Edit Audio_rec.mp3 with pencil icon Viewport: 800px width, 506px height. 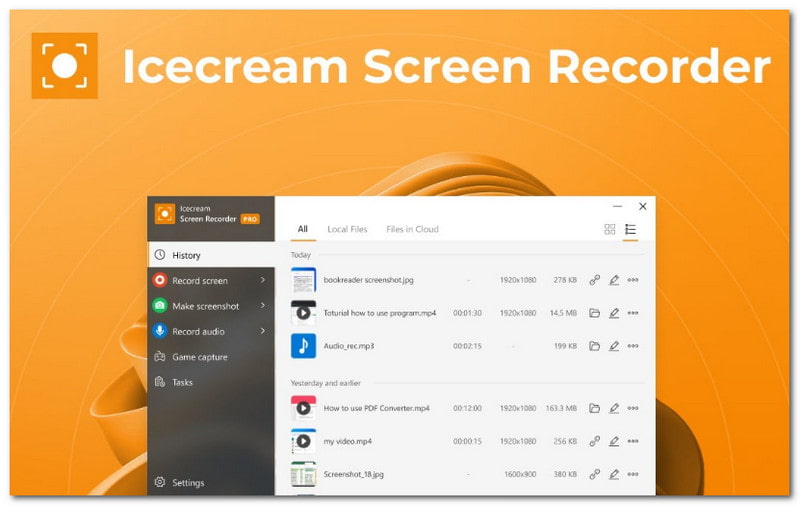(614, 346)
